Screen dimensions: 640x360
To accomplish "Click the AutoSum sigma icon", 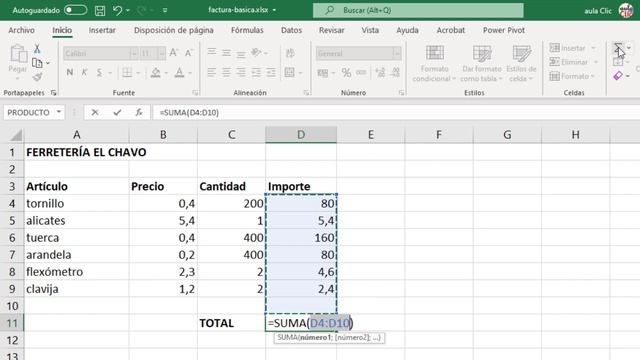I will pos(618,48).
